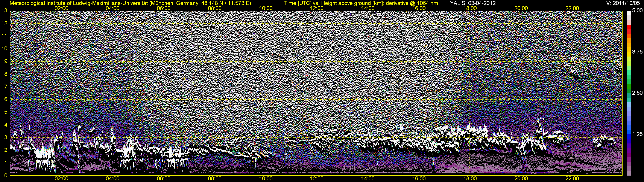Select the 14:00 label on the bottom time axis
The width and height of the screenshot is (644, 182).
tap(368, 179)
